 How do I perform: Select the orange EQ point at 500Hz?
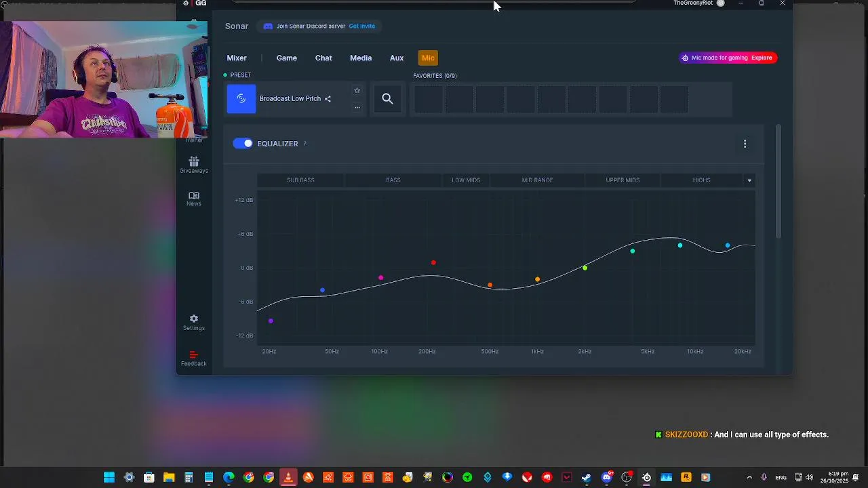(x=490, y=285)
